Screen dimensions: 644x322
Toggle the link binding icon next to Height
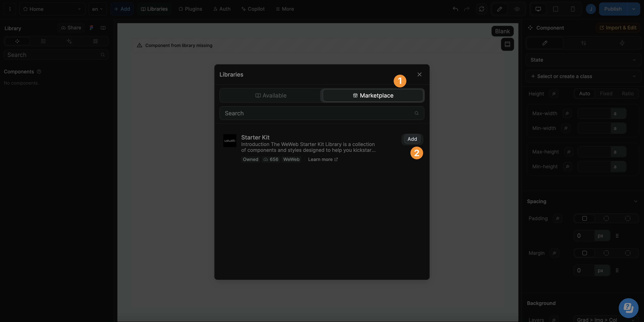[x=554, y=94]
